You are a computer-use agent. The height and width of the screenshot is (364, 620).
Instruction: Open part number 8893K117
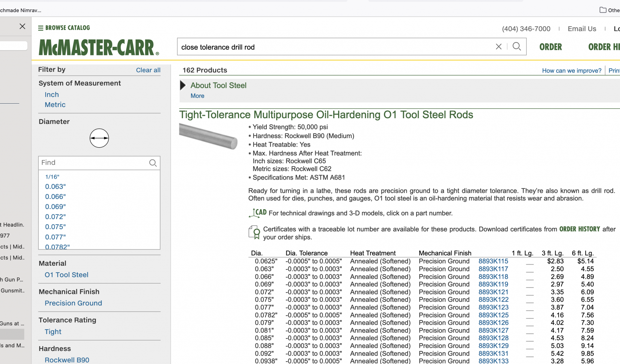click(493, 269)
